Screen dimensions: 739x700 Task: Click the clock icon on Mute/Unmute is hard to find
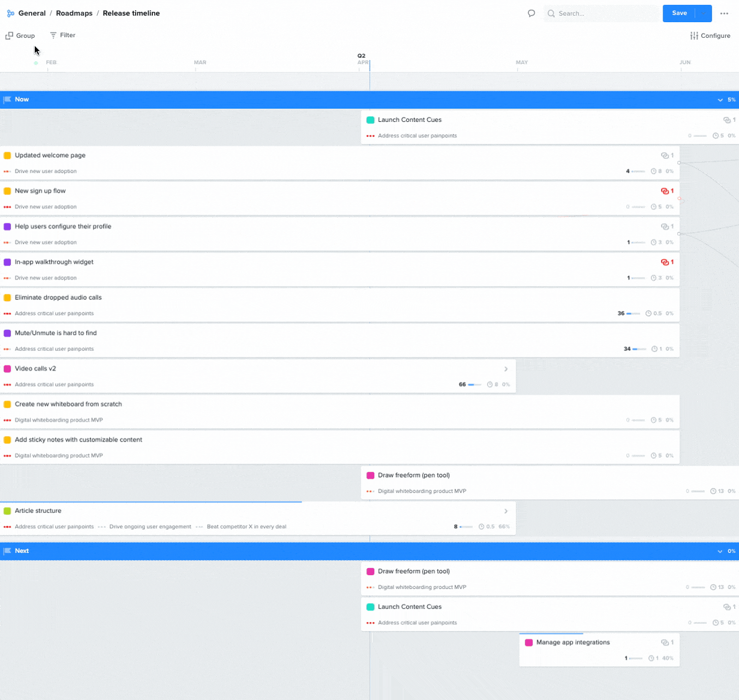(x=654, y=349)
